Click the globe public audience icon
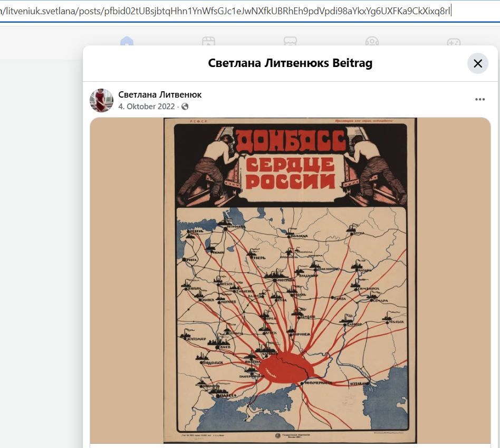Image resolution: width=500 pixels, height=448 pixels. tap(185, 107)
